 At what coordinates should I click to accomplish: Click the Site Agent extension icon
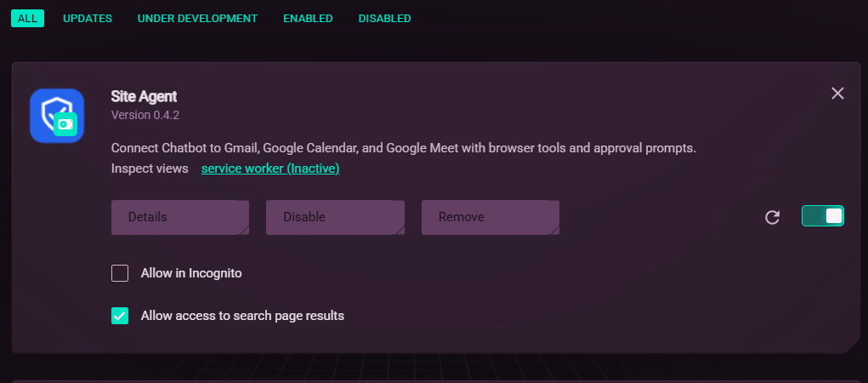(x=56, y=115)
